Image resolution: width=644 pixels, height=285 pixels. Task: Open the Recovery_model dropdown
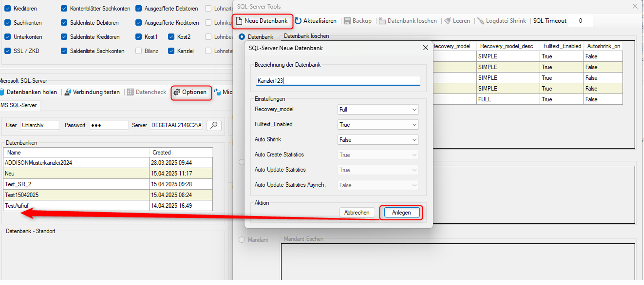coord(378,109)
